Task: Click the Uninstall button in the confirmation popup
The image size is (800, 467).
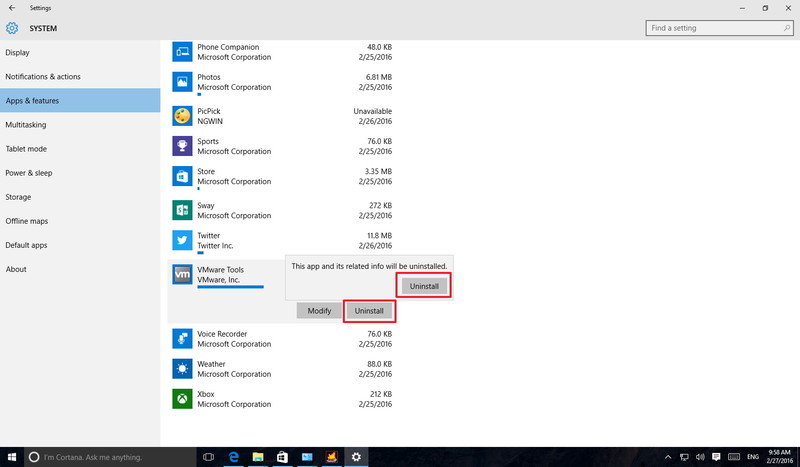Action: (x=424, y=286)
